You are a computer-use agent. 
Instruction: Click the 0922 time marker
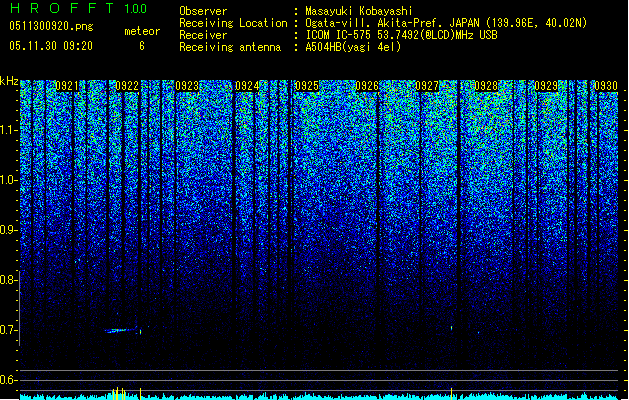(127, 86)
